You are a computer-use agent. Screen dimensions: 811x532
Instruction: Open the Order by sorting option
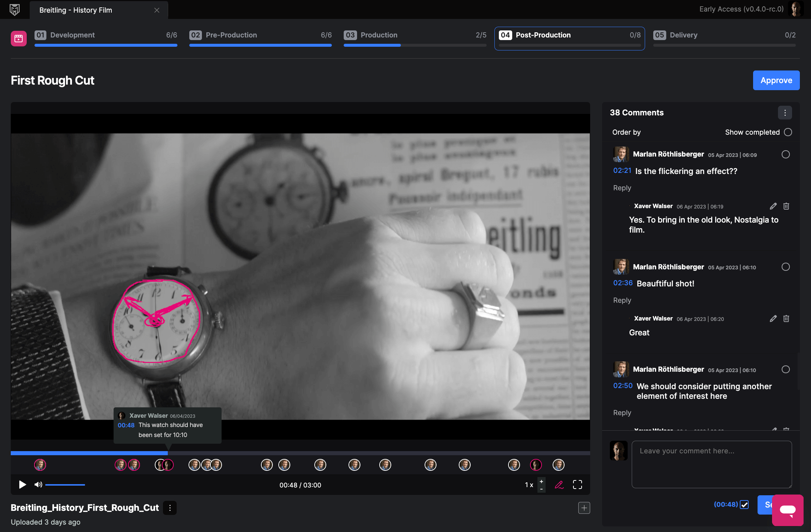[626, 132]
